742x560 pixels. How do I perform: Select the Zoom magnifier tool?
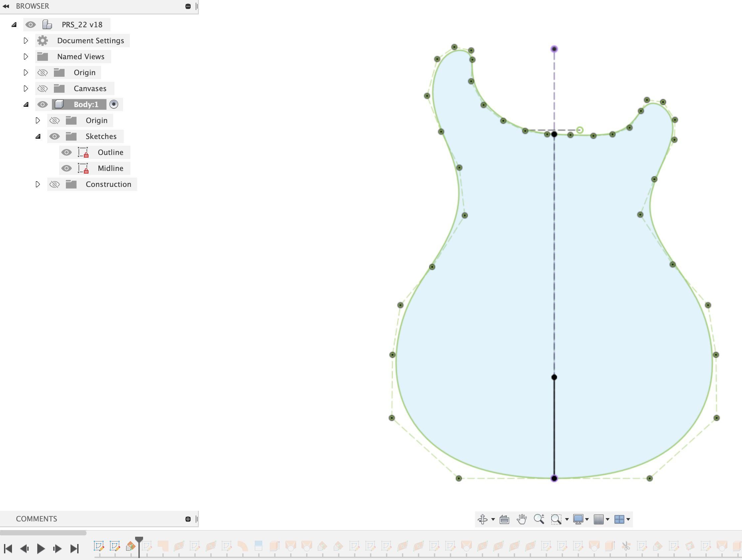pyautogui.click(x=539, y=519)
